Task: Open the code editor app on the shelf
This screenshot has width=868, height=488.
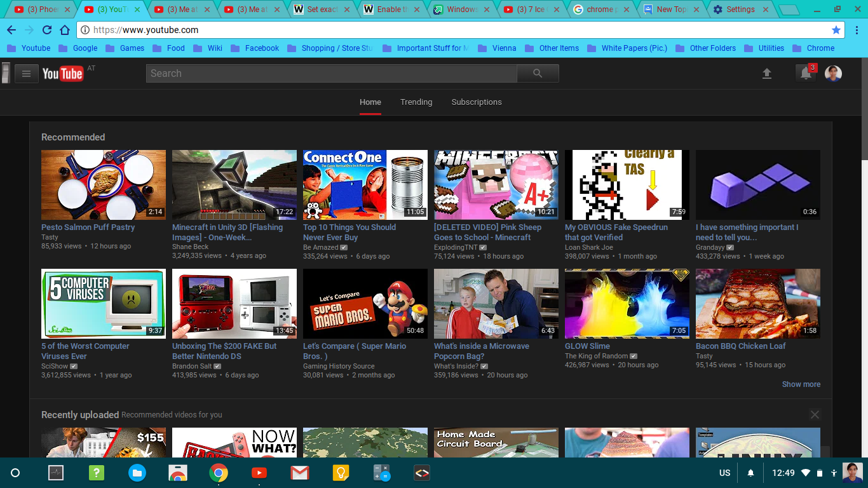Action: [x=422, y=473]
